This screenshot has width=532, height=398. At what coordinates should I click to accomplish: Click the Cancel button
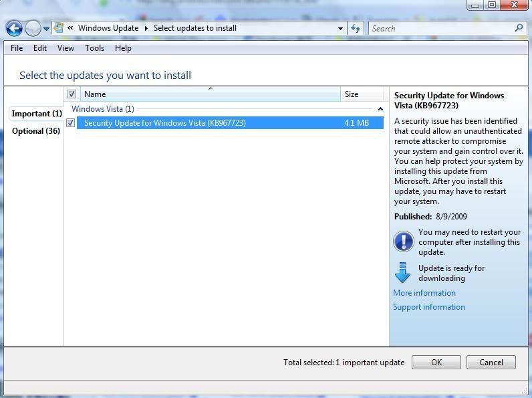click(491, 363)
